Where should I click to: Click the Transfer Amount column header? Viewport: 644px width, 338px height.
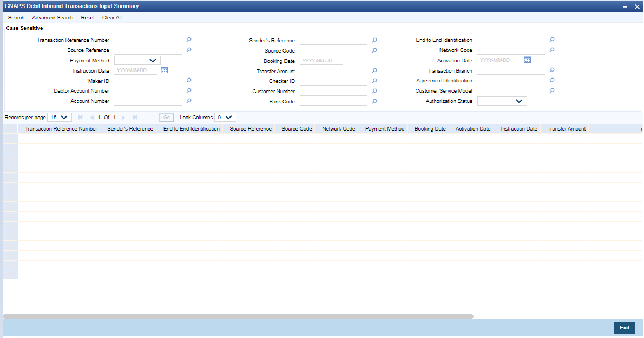tap(567, 129)
